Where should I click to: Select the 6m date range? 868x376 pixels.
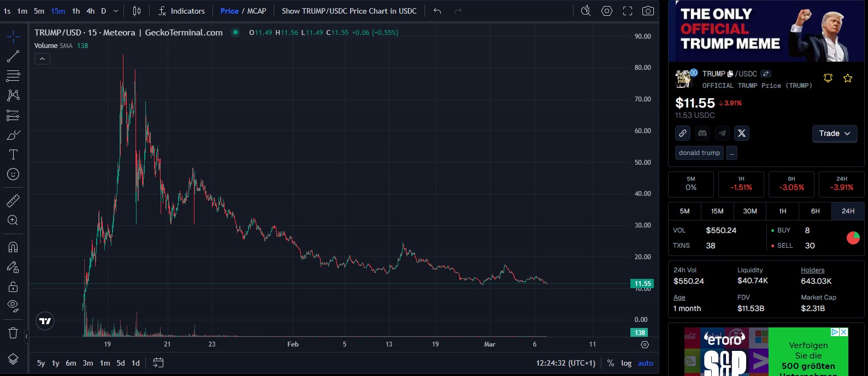[x=71, y=363]
